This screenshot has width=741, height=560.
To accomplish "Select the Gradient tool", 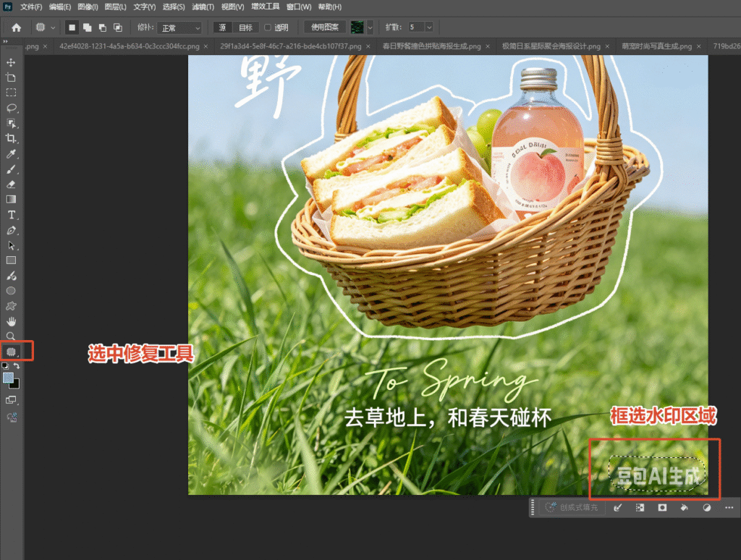I will (11, 200).
